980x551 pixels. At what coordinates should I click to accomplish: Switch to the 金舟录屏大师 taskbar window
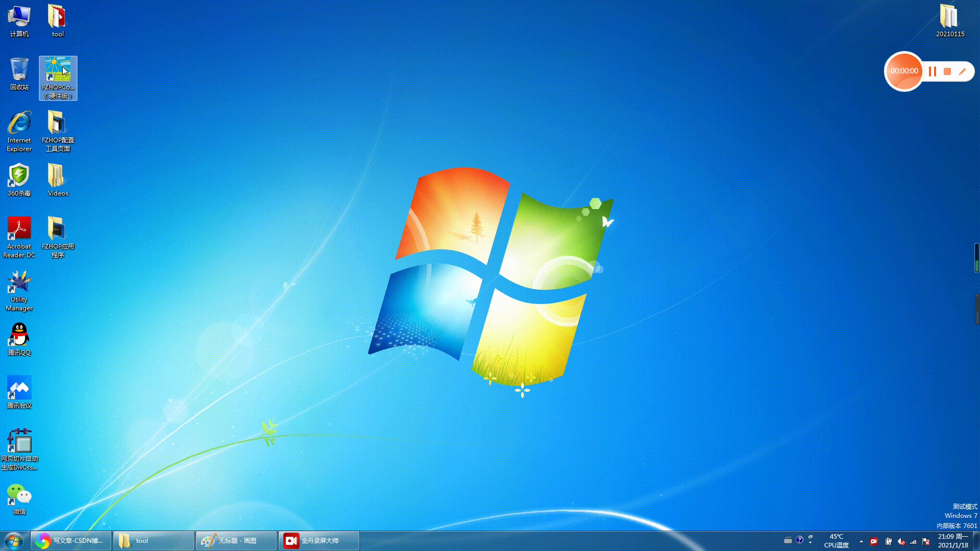click(x=319, y=541)
